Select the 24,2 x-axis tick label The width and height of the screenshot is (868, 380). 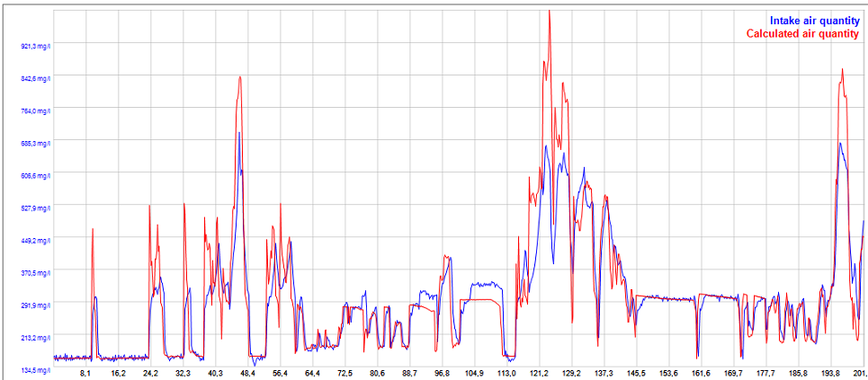[150, 373]
